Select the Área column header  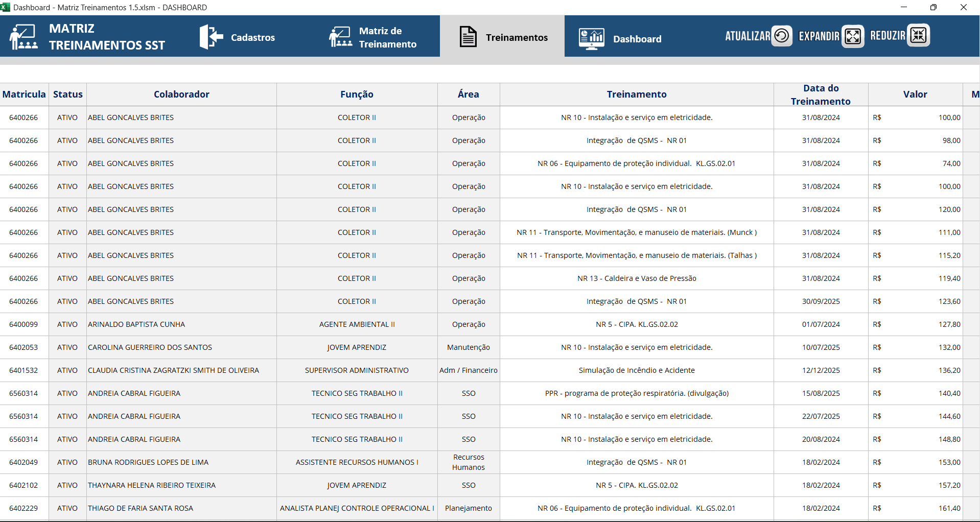(469, 94)
